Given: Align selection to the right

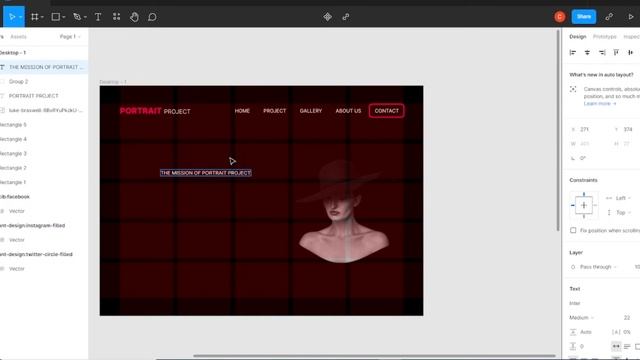Looking at the screenshot, I should pos(602,53).
